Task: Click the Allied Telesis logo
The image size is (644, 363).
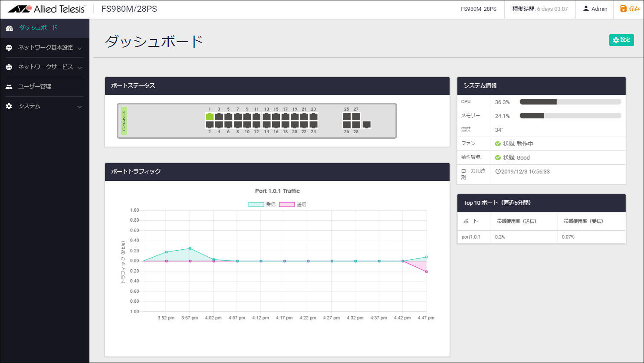Action: pos(46,9)
